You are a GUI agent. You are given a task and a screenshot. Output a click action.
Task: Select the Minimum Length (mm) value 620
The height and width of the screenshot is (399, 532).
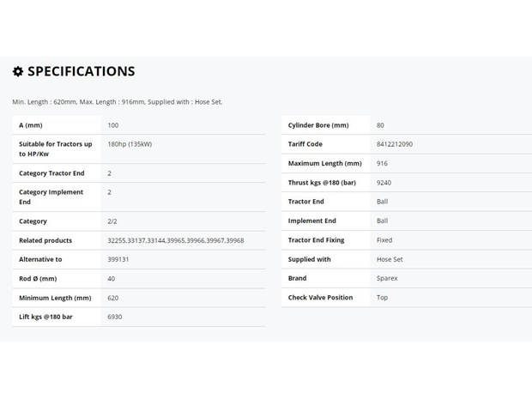pyautogui.click(x=113, y=298)
